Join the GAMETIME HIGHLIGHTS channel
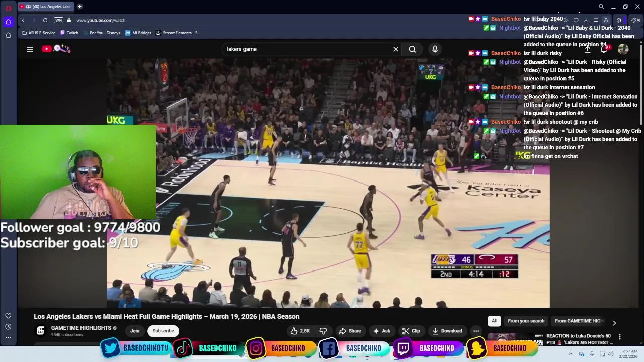 (135, 331)
